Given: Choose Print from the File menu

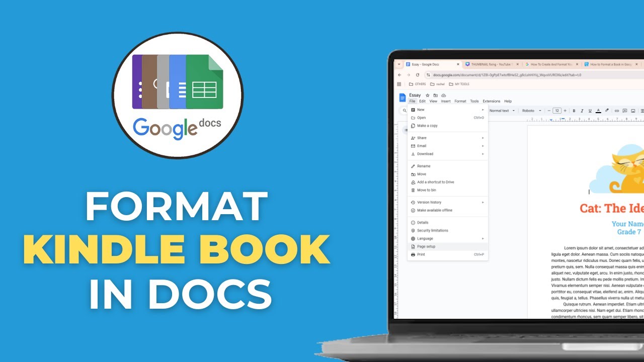Looking at the screenshot, I should click(x=448, y=254).
